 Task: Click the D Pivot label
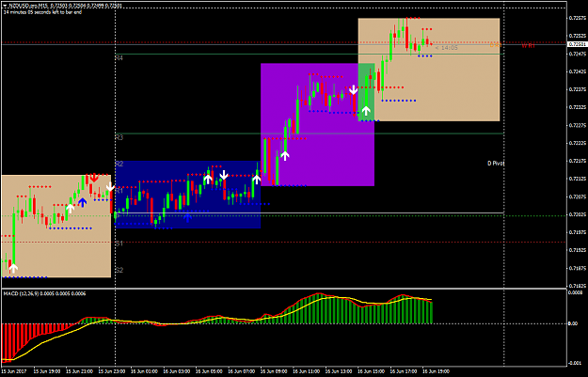(496, 164)
